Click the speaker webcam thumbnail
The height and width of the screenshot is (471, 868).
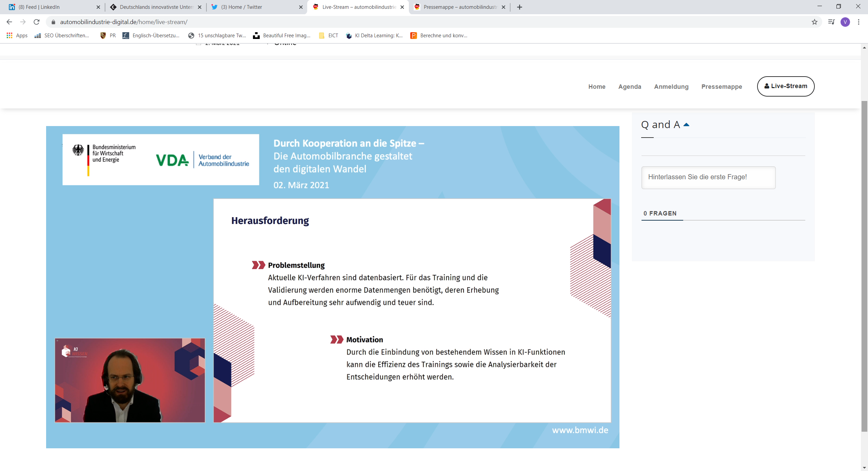click(130, 380)
